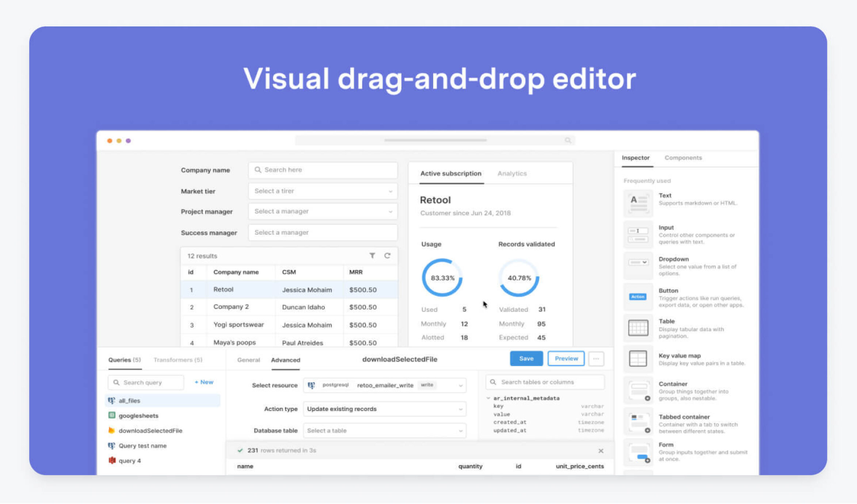Screen dimensions: 857x504
Task: Open the Action type dropdown
Action: click(384, 409)
